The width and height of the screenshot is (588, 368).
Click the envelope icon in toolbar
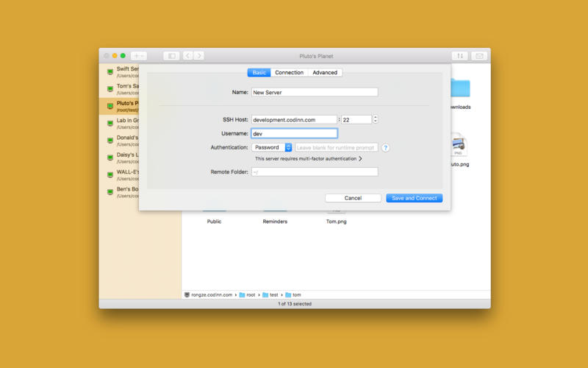click(479, 56)
